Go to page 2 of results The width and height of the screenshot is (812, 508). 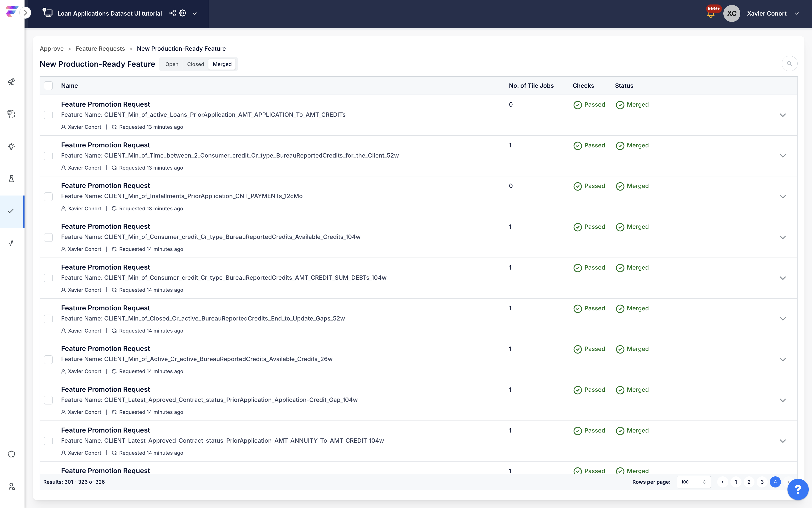click(749, 482)
